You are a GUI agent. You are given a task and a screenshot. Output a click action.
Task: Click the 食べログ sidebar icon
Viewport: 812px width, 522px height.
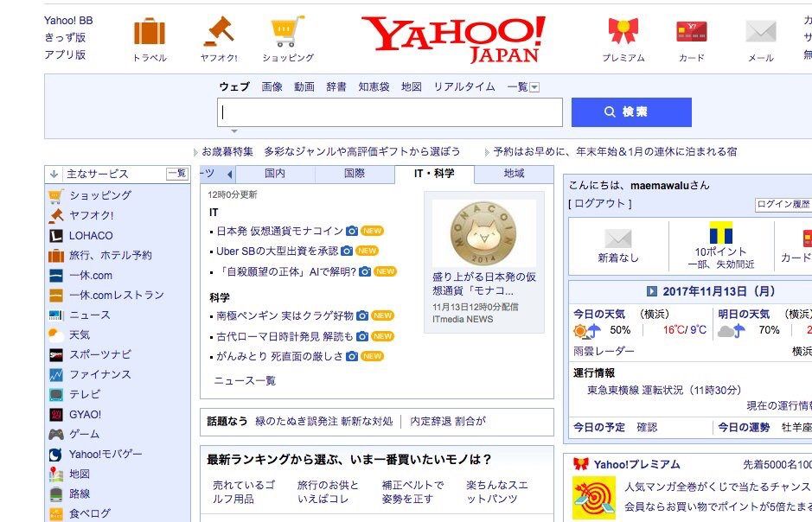(56, 513)
